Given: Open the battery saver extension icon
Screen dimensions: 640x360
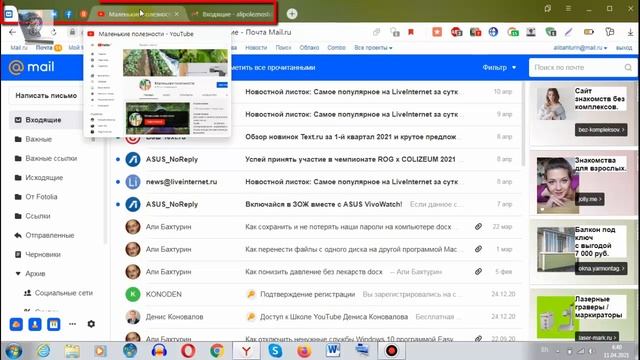Looking at the screenshot, I should (589, 32).
